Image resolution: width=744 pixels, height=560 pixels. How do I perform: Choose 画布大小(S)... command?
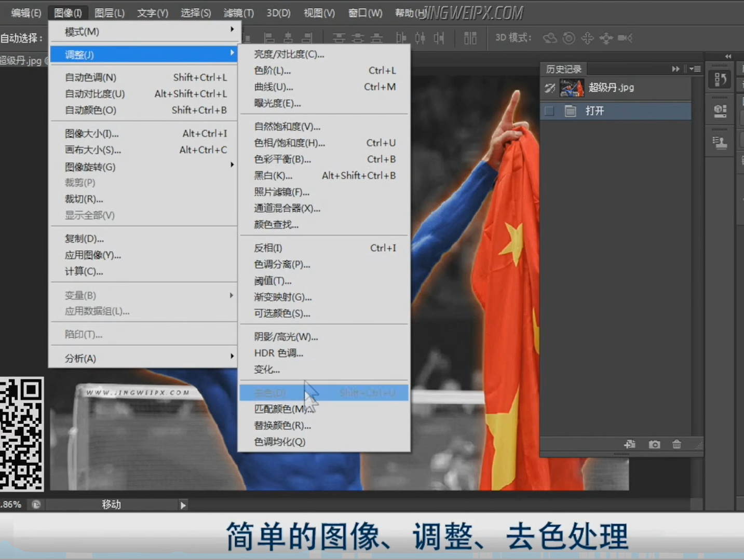pyautogui.click(x=144, y=150)
